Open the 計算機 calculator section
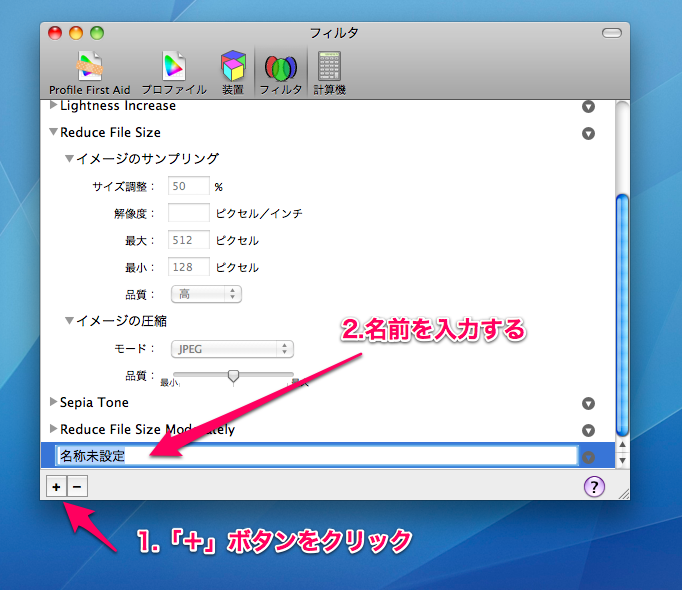Viewport: 682px width, 590px height. click(x=329, y=73)
